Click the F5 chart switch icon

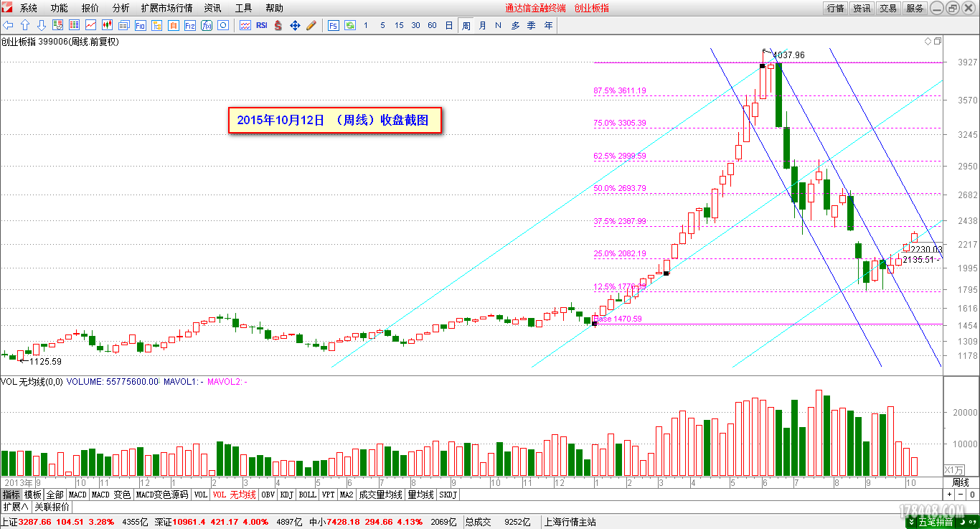coord(334,25)
